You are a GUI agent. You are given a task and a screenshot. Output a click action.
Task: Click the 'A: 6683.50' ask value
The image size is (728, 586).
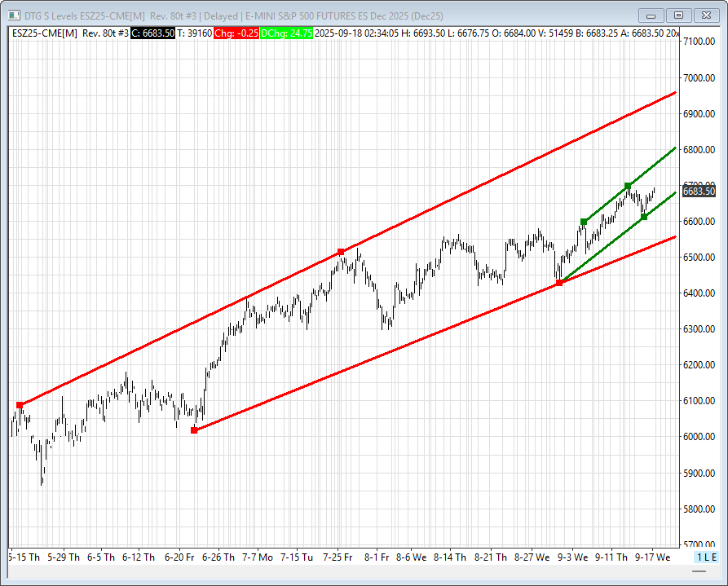point(642,33)
